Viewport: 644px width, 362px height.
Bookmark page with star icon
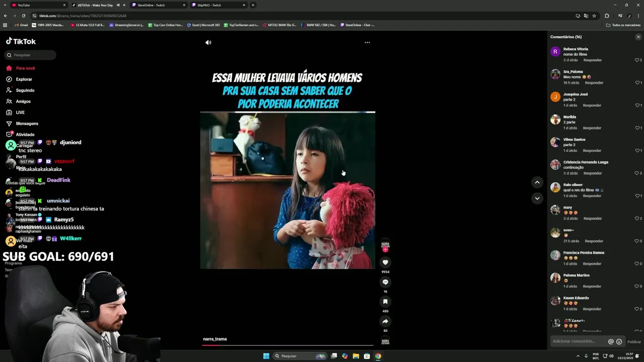(594, 16)
